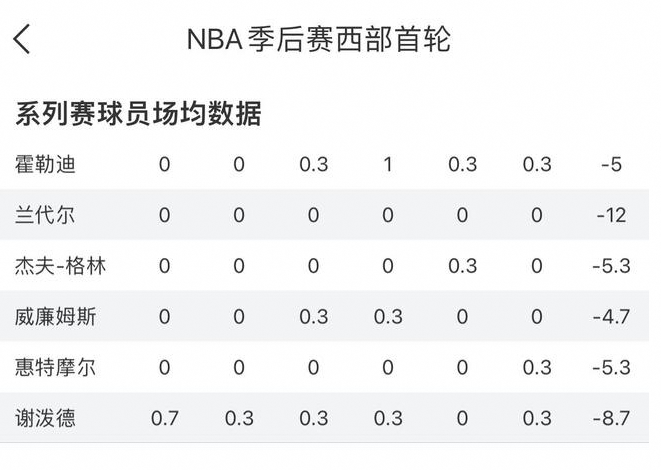The width and height of the screenshot is (661, 470).
Task: Open player 霍勒迪 profile
Action: tap(47, 165)
